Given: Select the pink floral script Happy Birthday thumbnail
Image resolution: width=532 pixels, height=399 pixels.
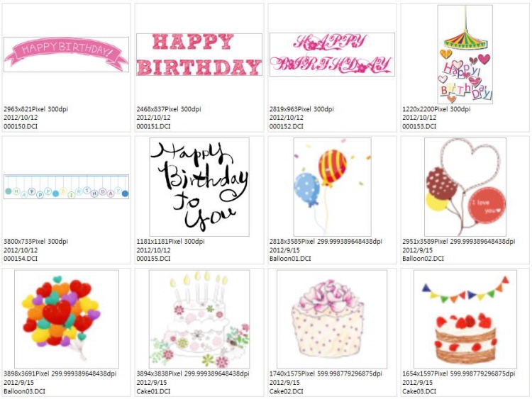Looking at the screenshot, I should (332, 55).
